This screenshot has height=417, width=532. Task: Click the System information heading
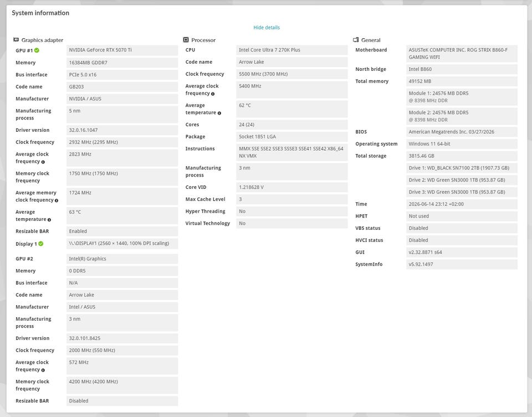coord(40,13)
